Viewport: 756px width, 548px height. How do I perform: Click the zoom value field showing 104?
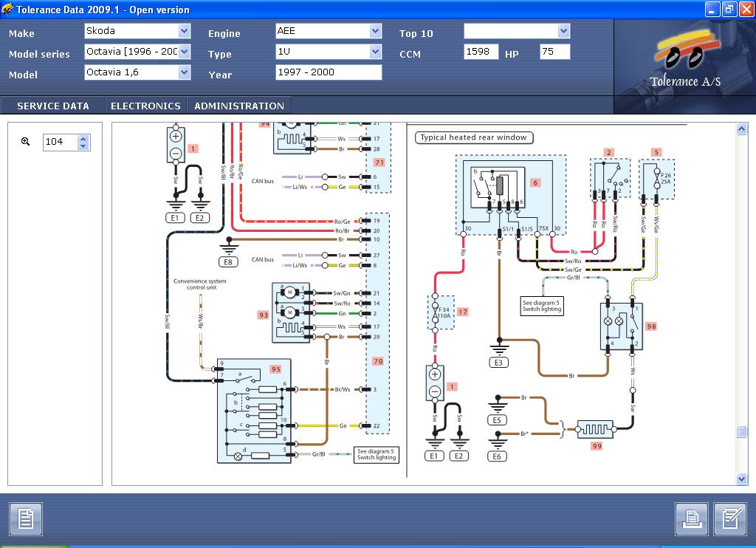61,142
